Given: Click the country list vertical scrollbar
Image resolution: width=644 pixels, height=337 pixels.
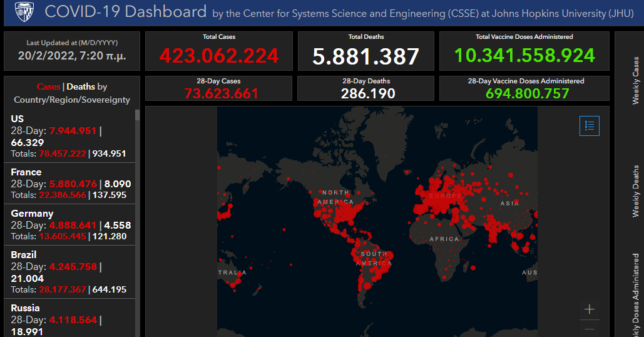Looking at the screenshot, I should tap(138, 188).
